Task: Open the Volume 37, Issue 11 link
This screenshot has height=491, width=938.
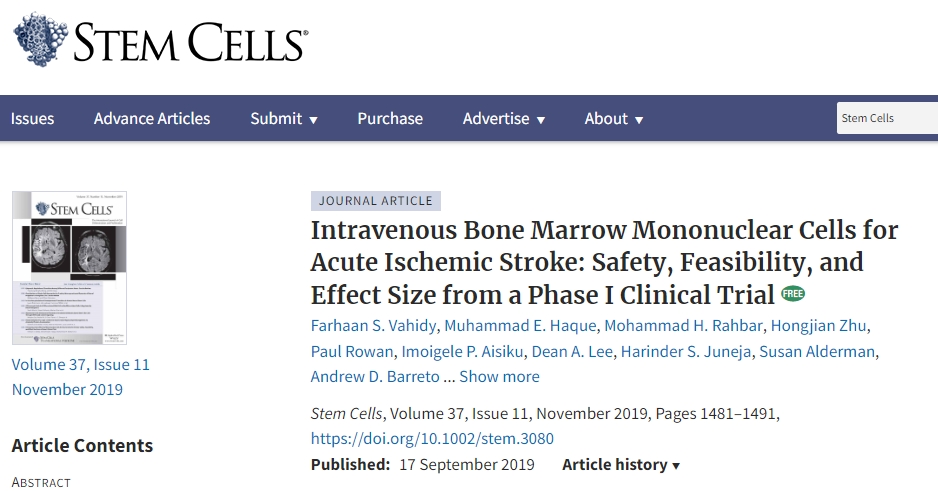Action: coord(81,364)
